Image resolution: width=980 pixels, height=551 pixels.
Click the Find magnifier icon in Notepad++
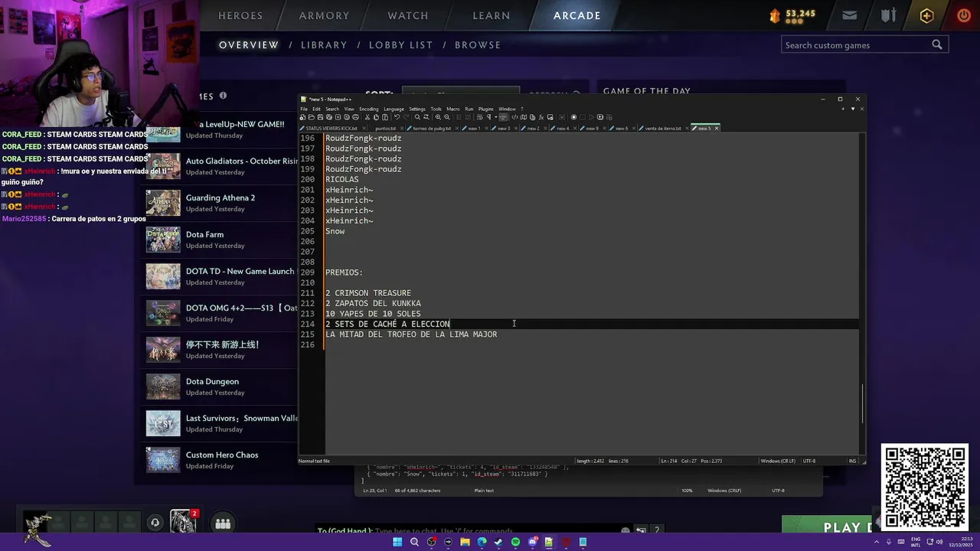click(417, 117)
